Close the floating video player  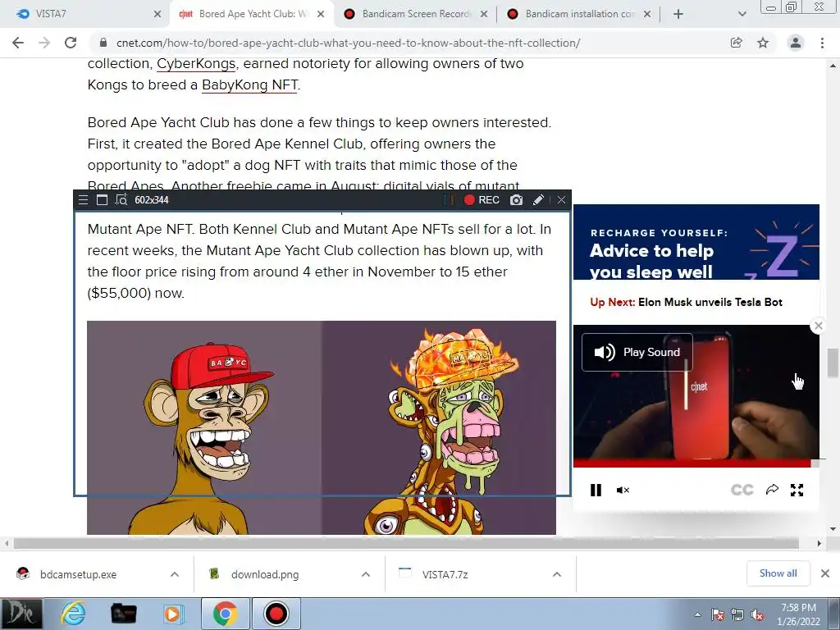(818, 325)
